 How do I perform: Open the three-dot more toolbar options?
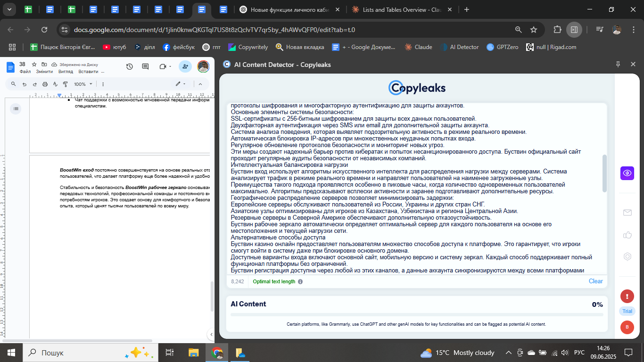point(103,84)
